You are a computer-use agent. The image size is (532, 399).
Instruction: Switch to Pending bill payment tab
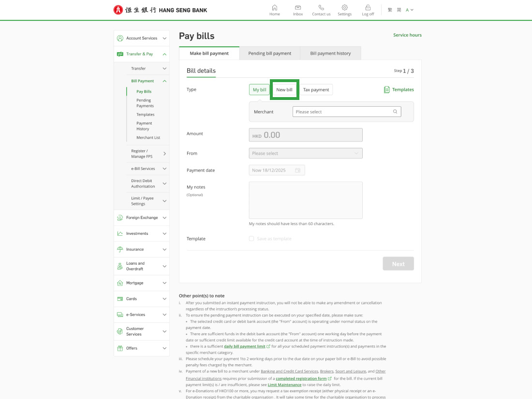tap(269, 54)
